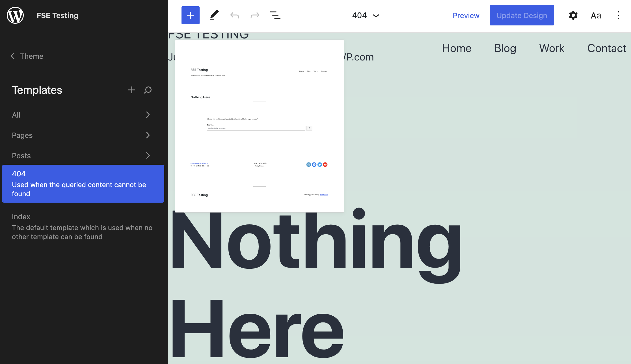The width and height of the screenshot is (631, 364).
Task: Go back to Theme menu
Action: 27,56
